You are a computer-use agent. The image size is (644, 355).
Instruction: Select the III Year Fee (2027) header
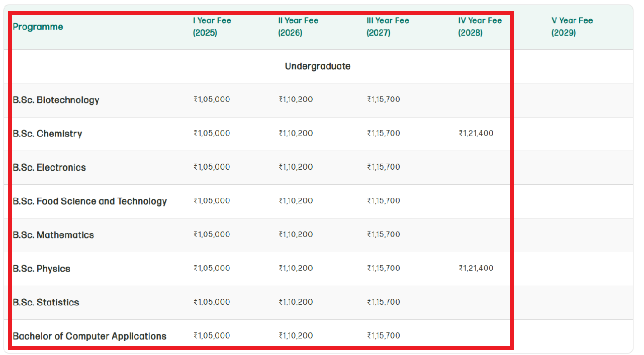[387, 26]
